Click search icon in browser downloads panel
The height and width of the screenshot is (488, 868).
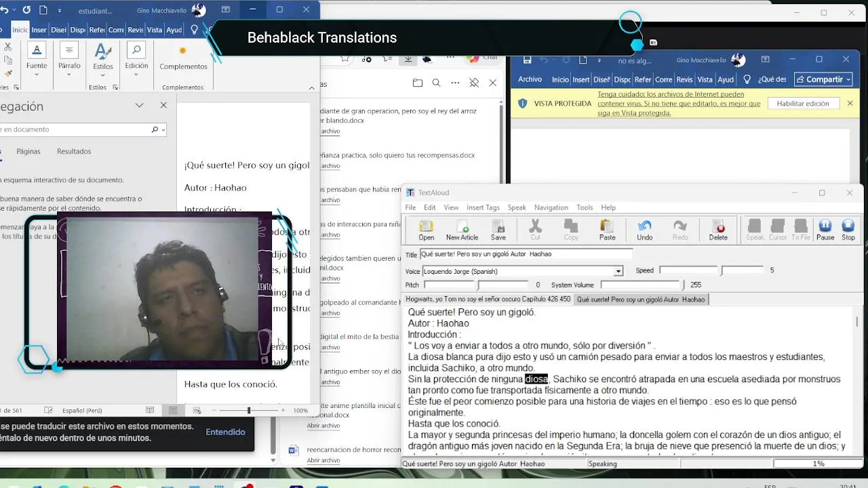click(437, 83)
